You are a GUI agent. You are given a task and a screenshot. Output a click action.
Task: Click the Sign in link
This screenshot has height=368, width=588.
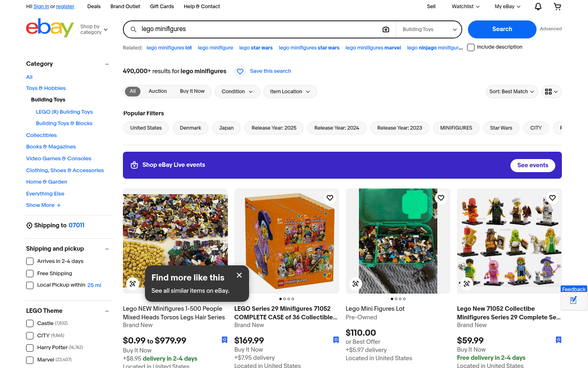tap(41, 7)
